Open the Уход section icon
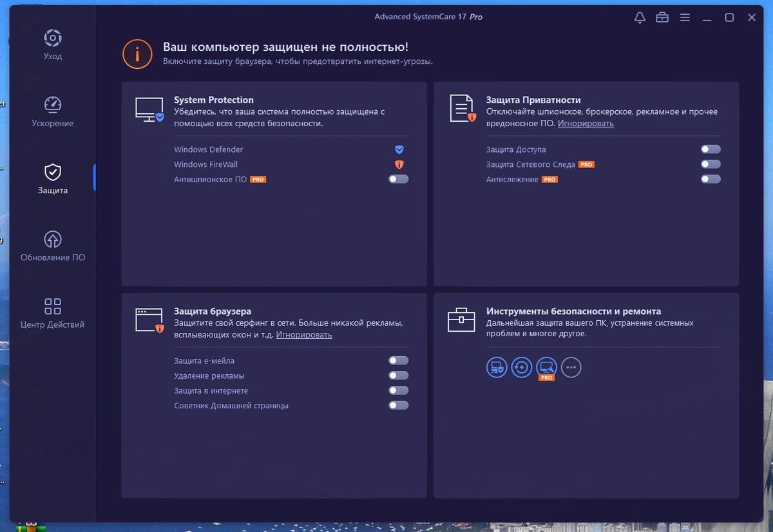 [x=53, y=38]
